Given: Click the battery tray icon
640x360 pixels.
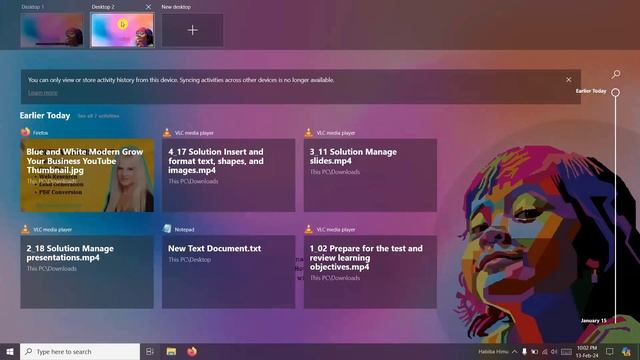Looking at the screenshot, I should [x=534, y=351].
